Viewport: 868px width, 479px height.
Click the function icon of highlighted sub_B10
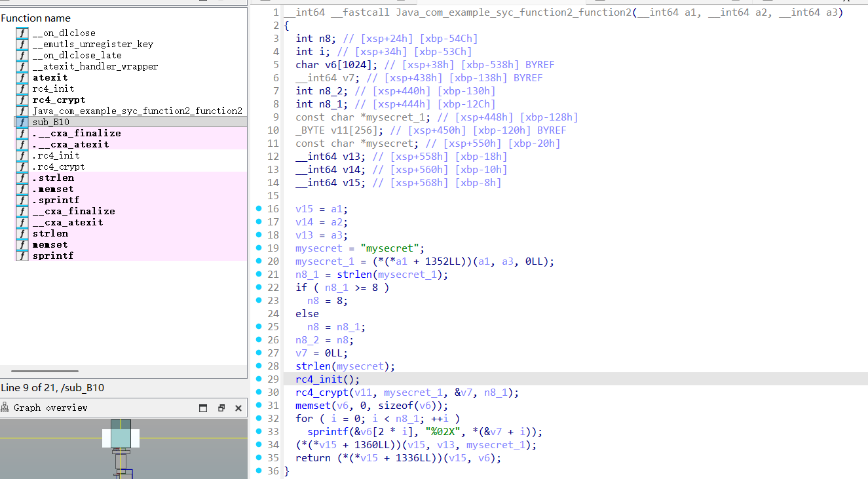[23, 122]
